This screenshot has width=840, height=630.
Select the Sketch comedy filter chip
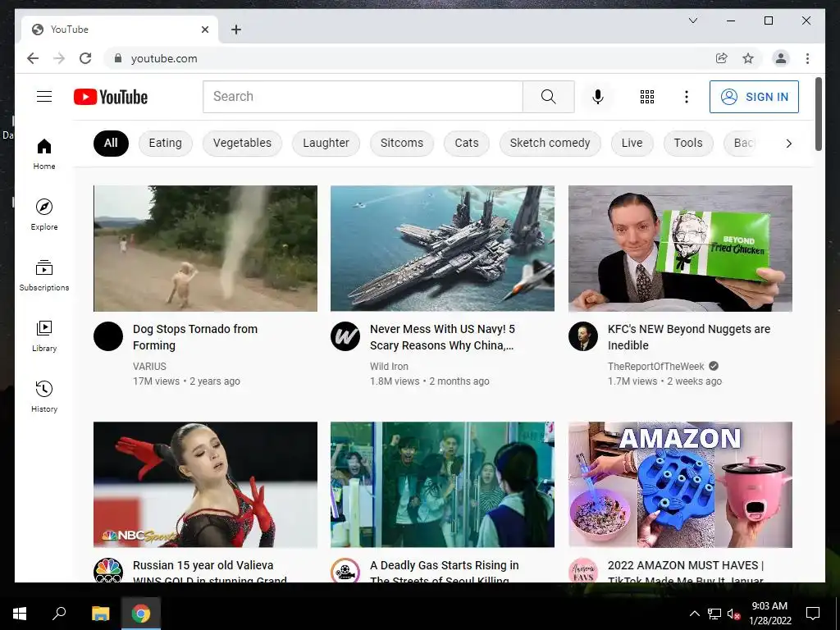coord(550,143)
